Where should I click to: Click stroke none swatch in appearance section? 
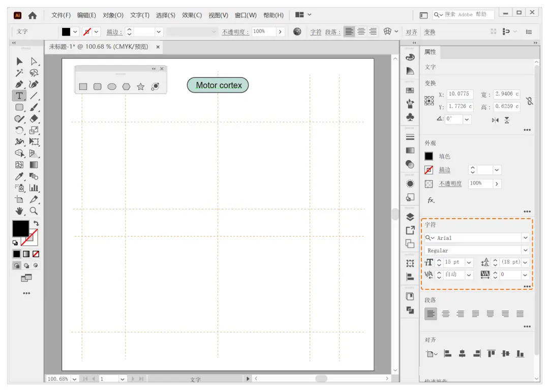[429, 170]
